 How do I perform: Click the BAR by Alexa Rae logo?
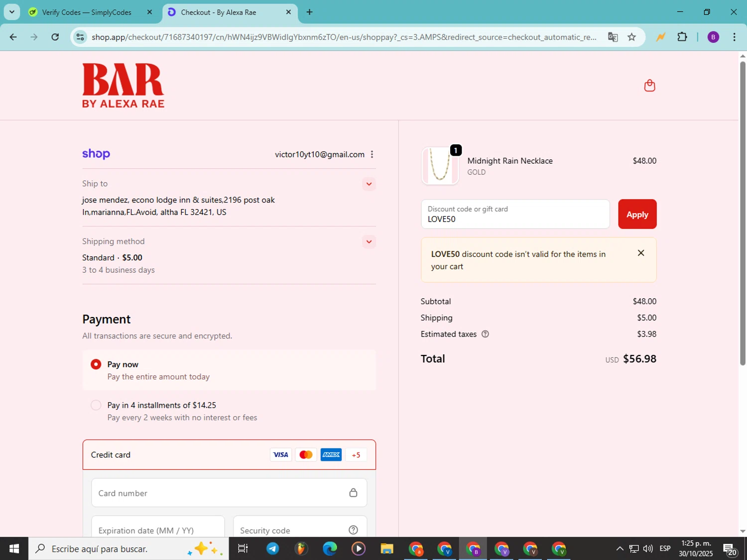[123, 85]
